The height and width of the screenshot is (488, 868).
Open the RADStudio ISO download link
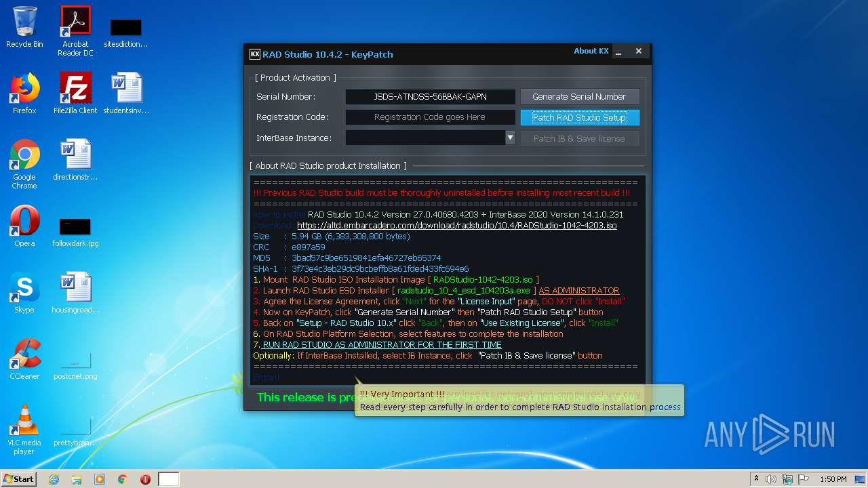point(457,225)
